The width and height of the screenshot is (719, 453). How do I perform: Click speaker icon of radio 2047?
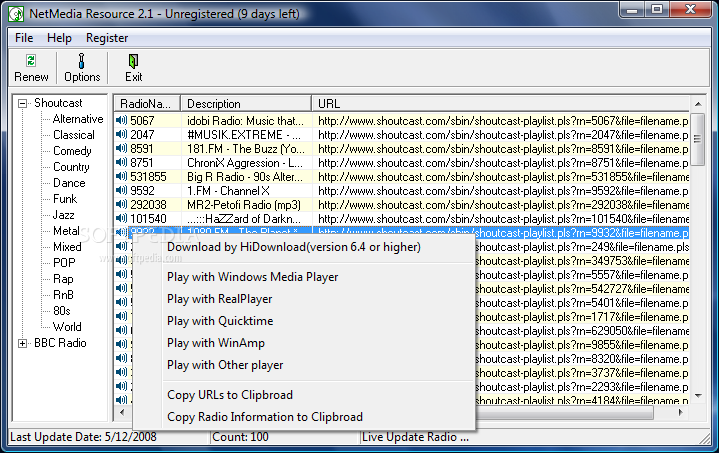(x=122, y=134)
